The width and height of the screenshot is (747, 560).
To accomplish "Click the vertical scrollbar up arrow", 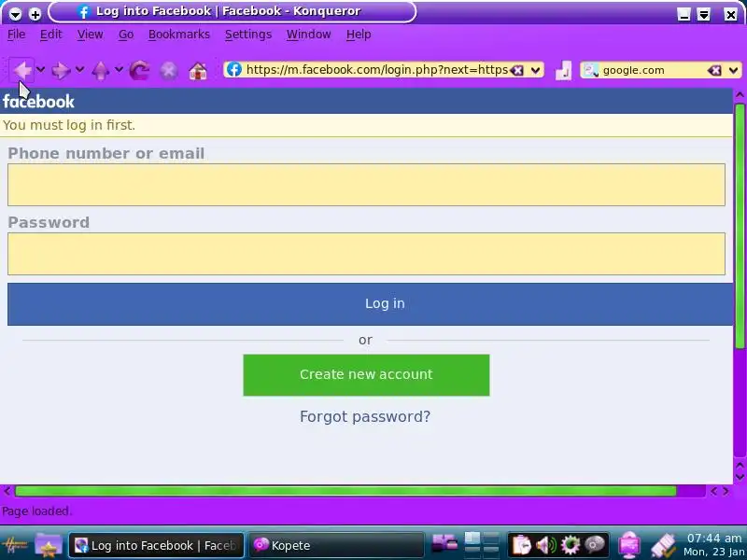I will click(x=740, y=95).
